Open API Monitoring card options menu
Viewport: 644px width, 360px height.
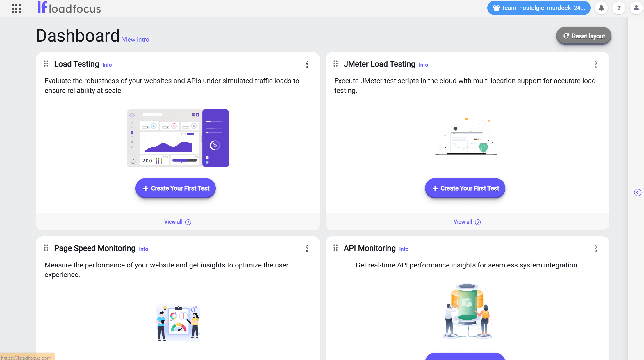coord(596,249)
